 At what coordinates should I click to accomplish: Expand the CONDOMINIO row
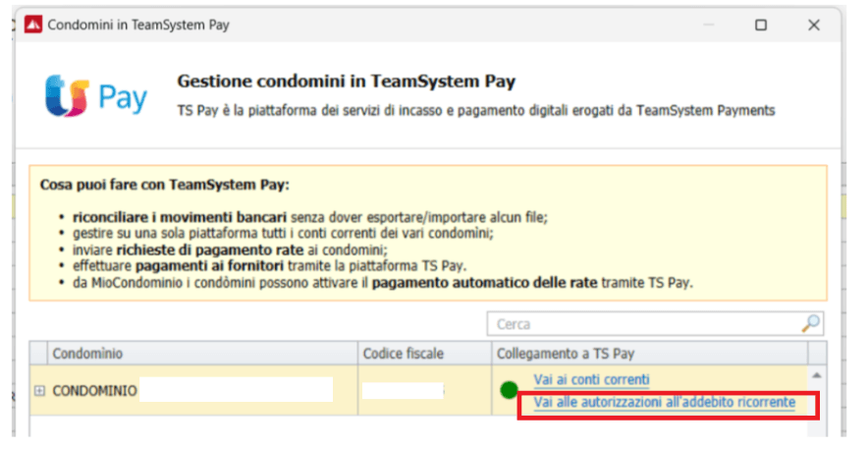(x=39, y=391)
